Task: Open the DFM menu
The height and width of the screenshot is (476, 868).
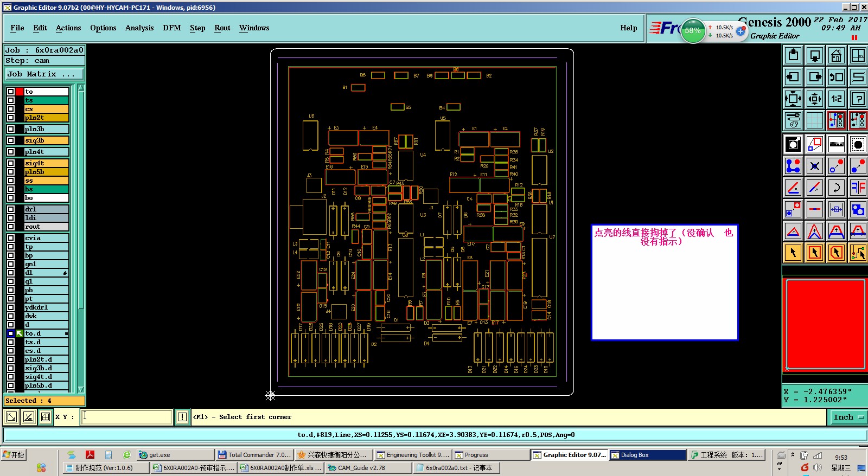Action: pyautogui.click(x=172, y=28)
